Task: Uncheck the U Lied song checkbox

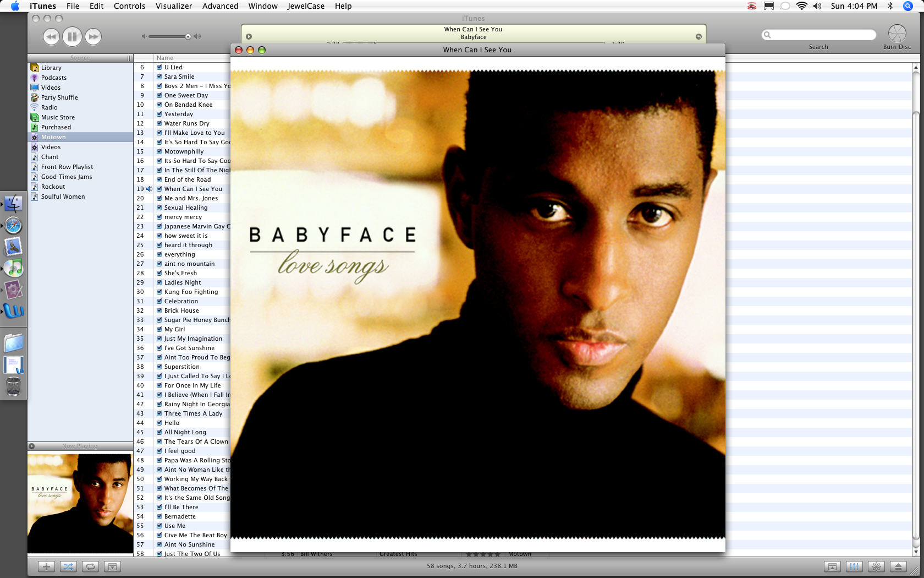Action: tap(159, 67)
